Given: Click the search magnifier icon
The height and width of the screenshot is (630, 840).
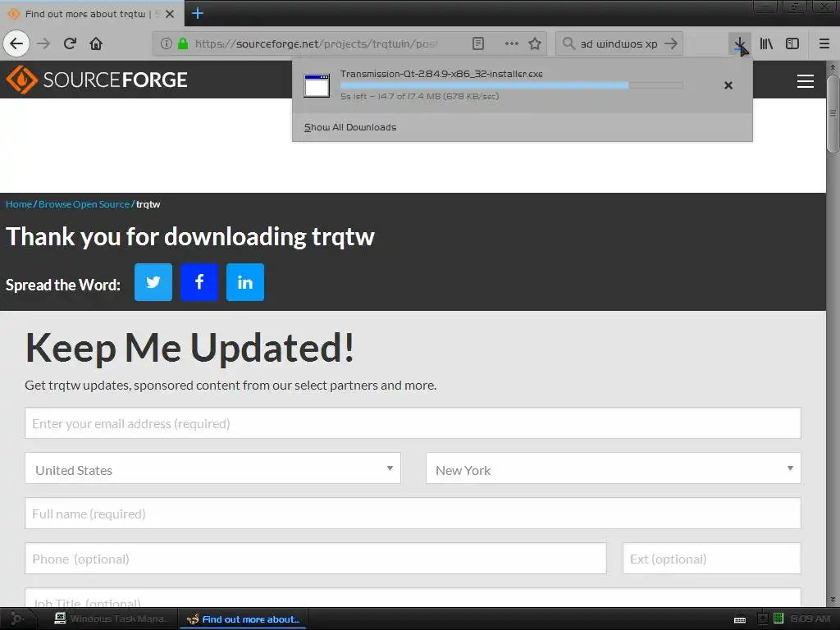Looking at the screenshot, I should coord(568,43).
